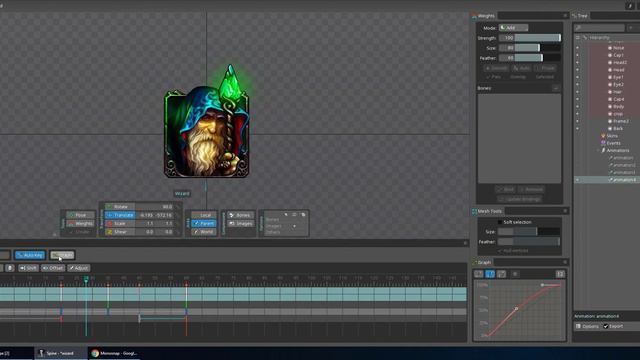This screenshot has width=640, height=360.
Task: Select the Skins node in tree
Action: (611, 136)
